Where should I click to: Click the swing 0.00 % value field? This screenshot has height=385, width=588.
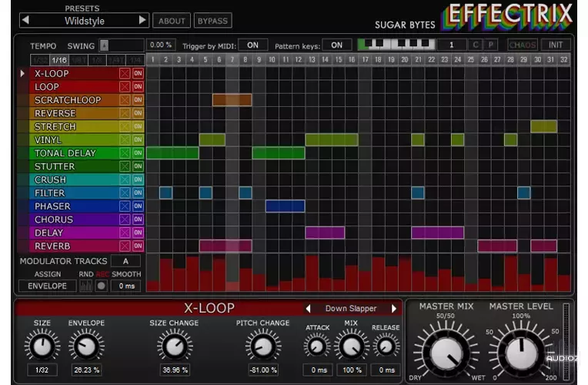[x=161, y=45]
